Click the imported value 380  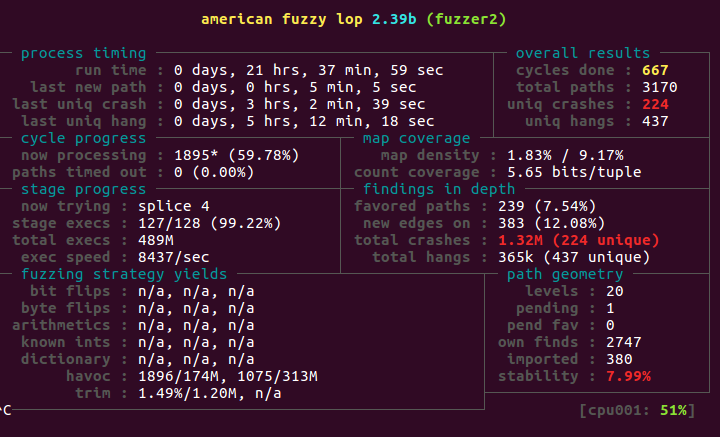click(x=619, y=359)
